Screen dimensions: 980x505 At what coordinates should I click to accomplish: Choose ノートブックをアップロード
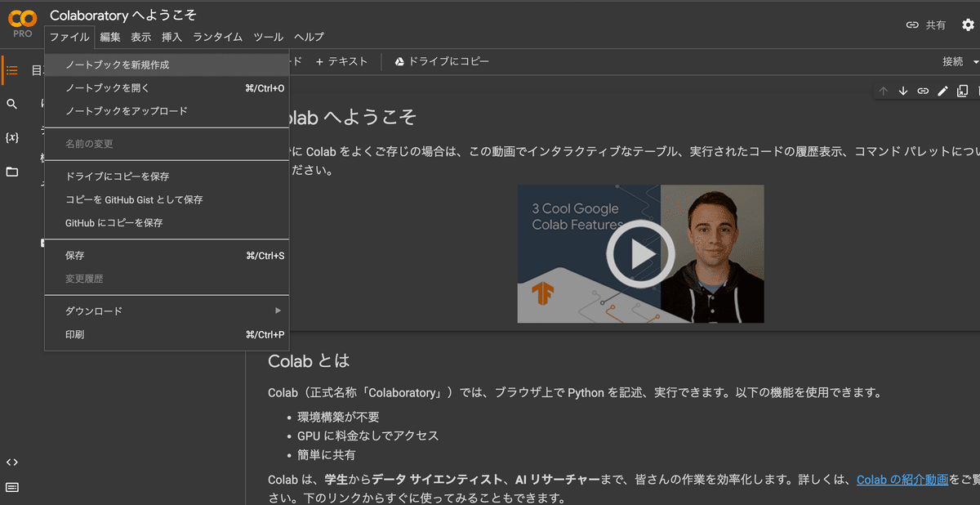tap(167, 111)
